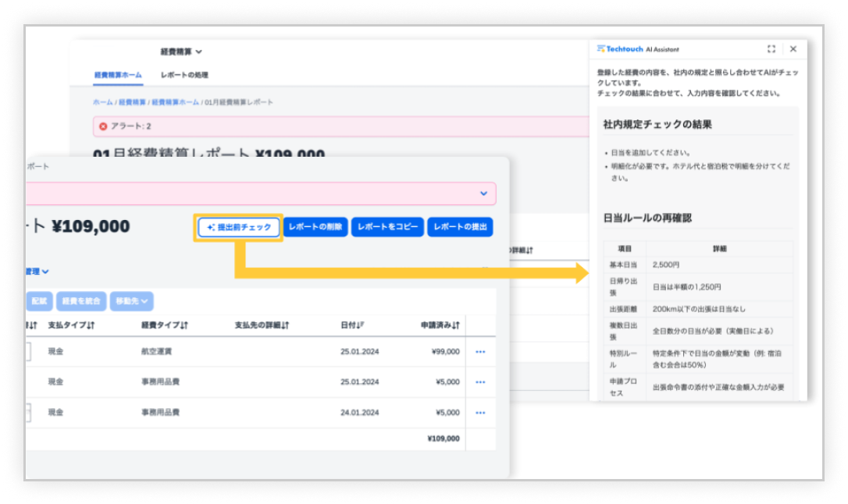Click the ホーム breadcrumb link
Screen dimensions: 848x504
102,102
